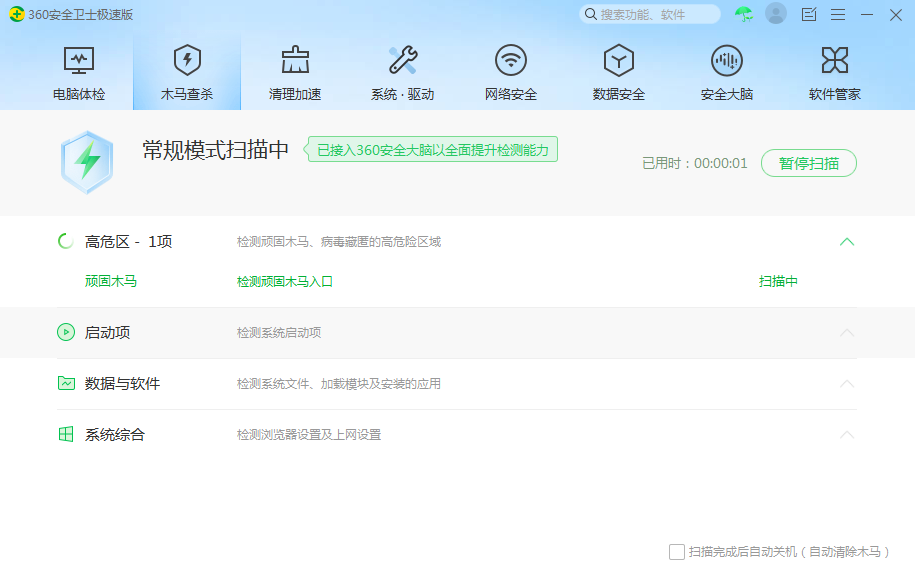Collapse the 高危区 section chevron
The height and width of the screenshot is (577, 915).
tap(847, 242)
